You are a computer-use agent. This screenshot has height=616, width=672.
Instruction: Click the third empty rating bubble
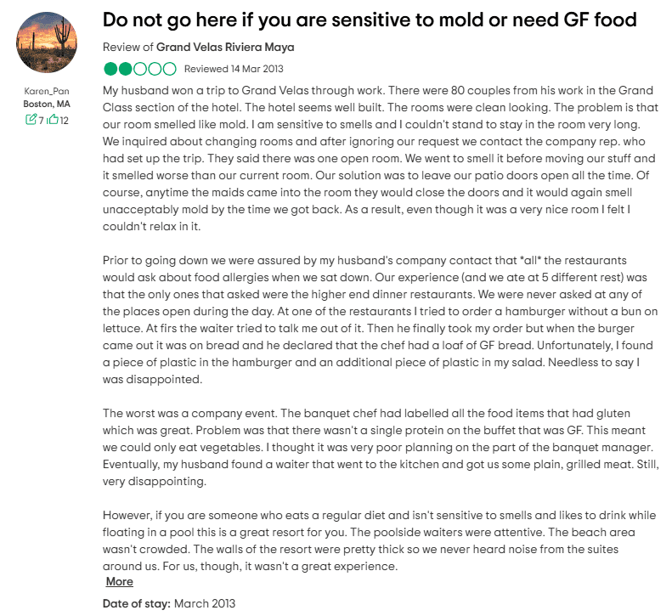point(140,69)
